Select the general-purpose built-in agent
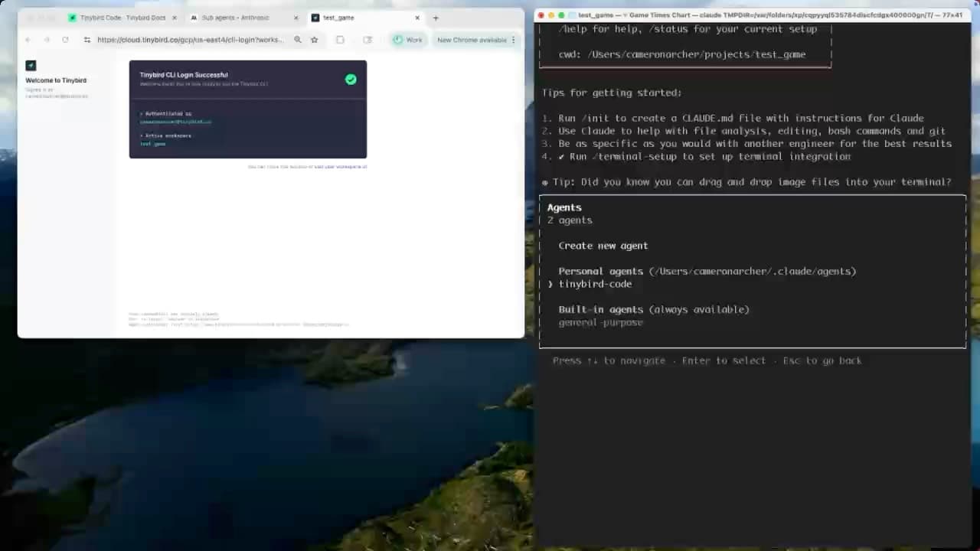This screenshot has height=551, width=980. tap(601, 322)
